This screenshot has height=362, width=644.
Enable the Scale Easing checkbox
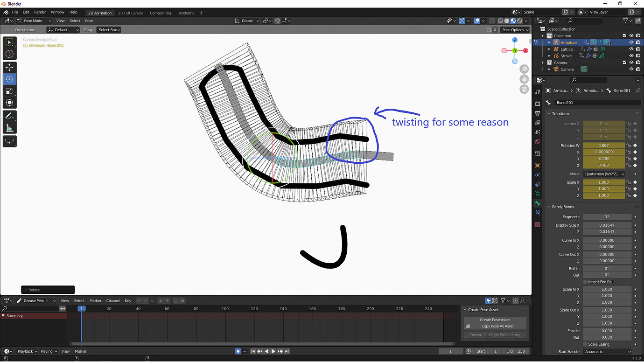(x=585, y=344)
